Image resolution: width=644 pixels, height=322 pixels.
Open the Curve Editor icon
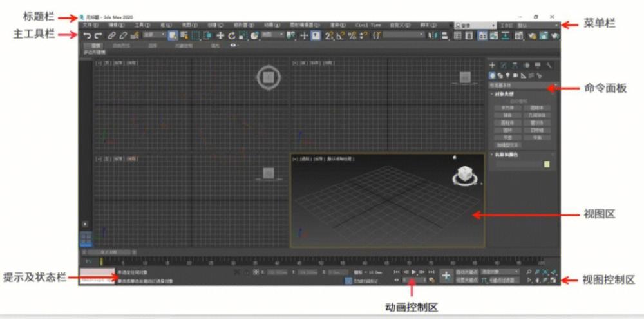[494, 35]
